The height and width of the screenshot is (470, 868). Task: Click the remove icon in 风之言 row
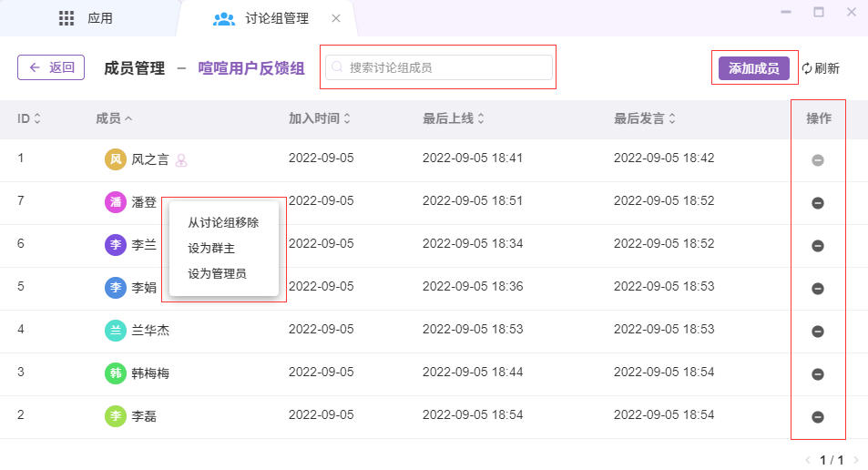pyautogui.click(x=818, y=160)
